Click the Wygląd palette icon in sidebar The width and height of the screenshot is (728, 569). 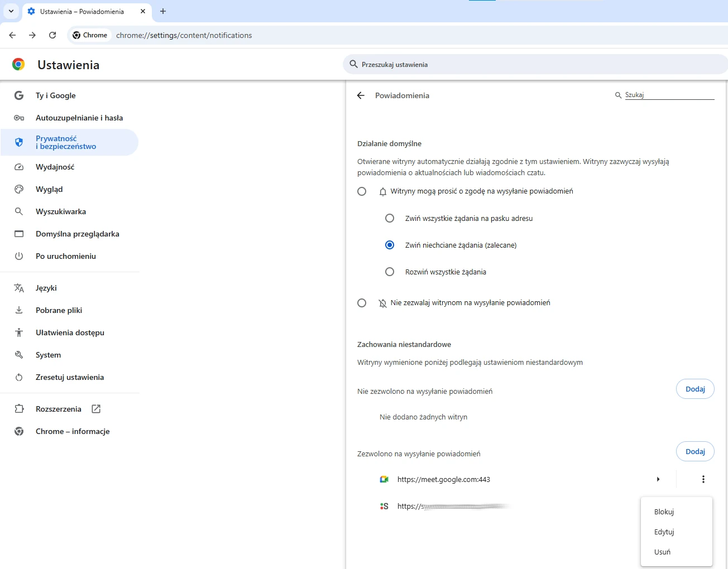(19, 189)
